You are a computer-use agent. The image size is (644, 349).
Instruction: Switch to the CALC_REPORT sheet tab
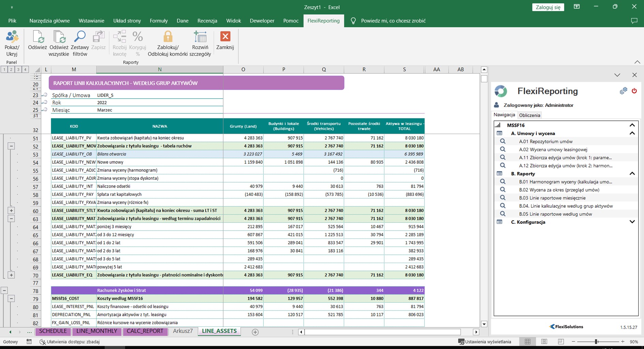tap(145, 331)
